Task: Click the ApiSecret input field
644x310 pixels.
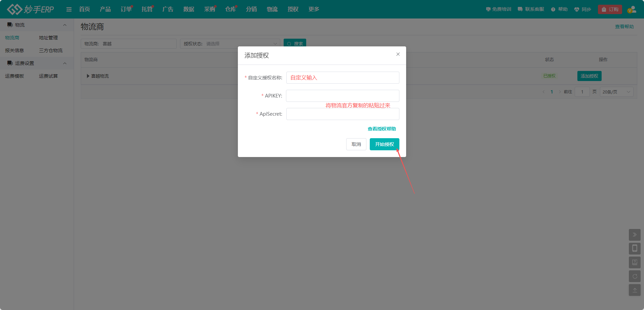Action: pyautogui.click(x=343, y=114)
